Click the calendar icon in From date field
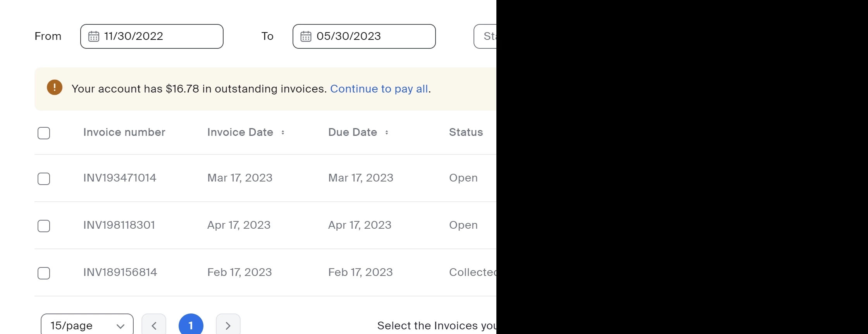 tap(94, 36)
